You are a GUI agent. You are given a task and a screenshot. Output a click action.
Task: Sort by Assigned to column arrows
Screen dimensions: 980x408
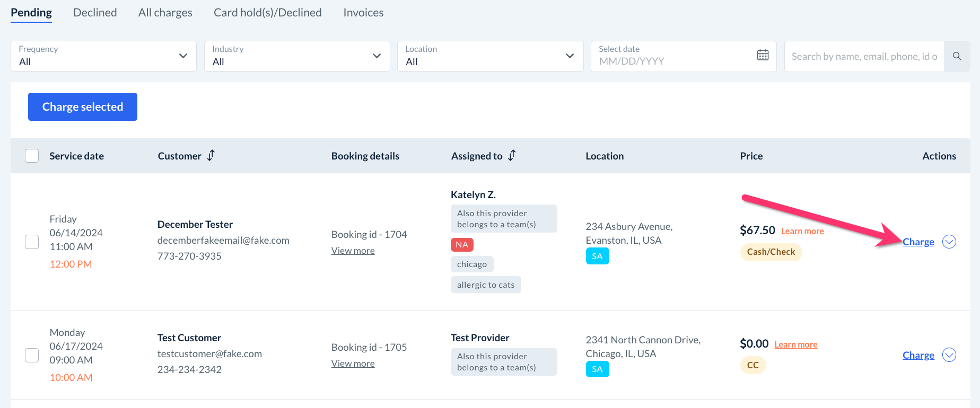coord(512,155)
